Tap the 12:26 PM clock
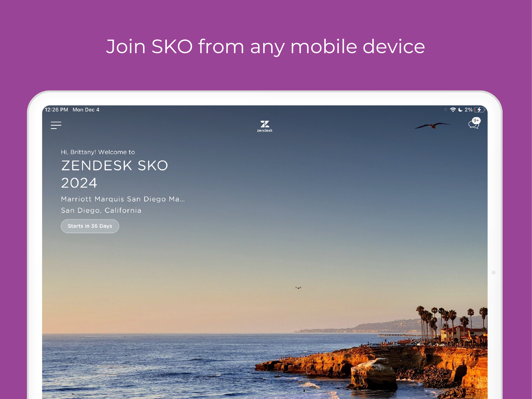532x399 pixels. (56, 110)
